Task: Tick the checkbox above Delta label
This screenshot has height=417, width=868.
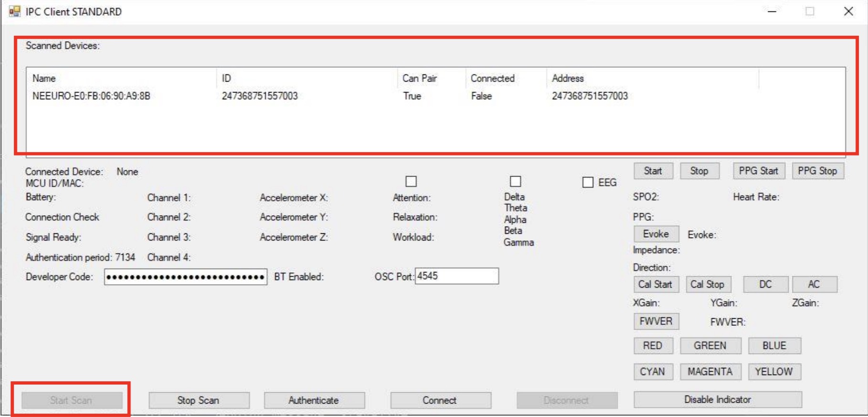Action: tap(515, 181)
